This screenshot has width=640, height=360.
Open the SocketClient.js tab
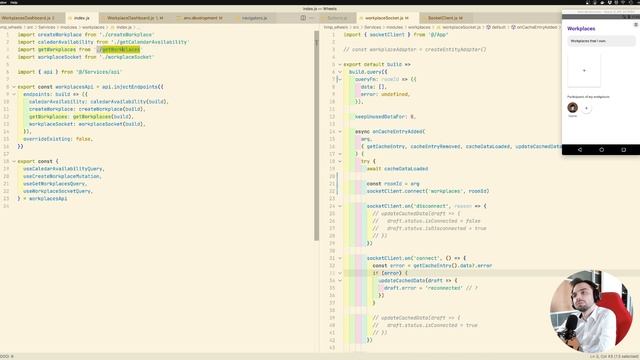(445, 18)
